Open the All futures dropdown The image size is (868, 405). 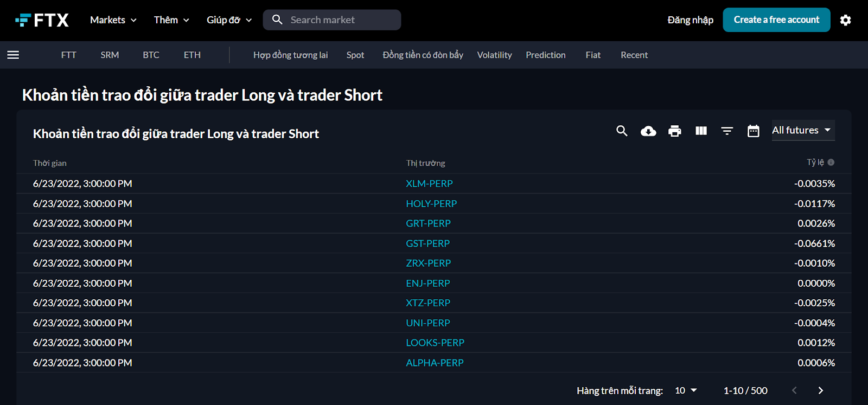click(802, 130)
